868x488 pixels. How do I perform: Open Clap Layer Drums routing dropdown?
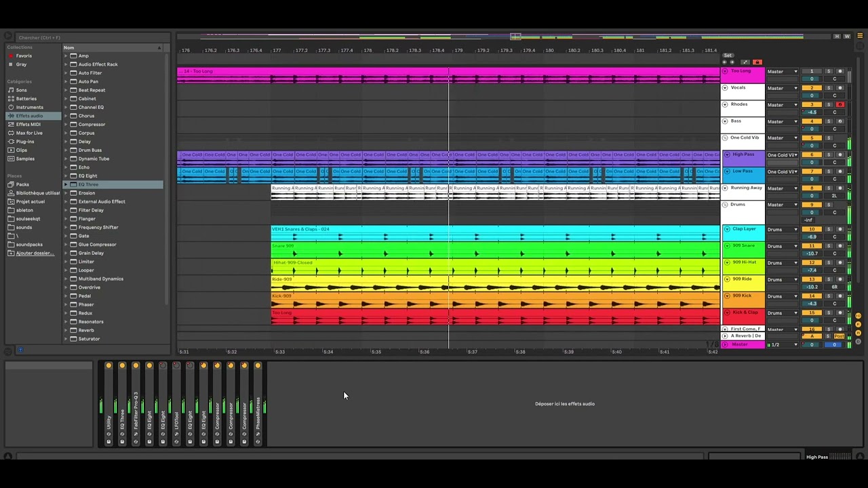point(783,229)
